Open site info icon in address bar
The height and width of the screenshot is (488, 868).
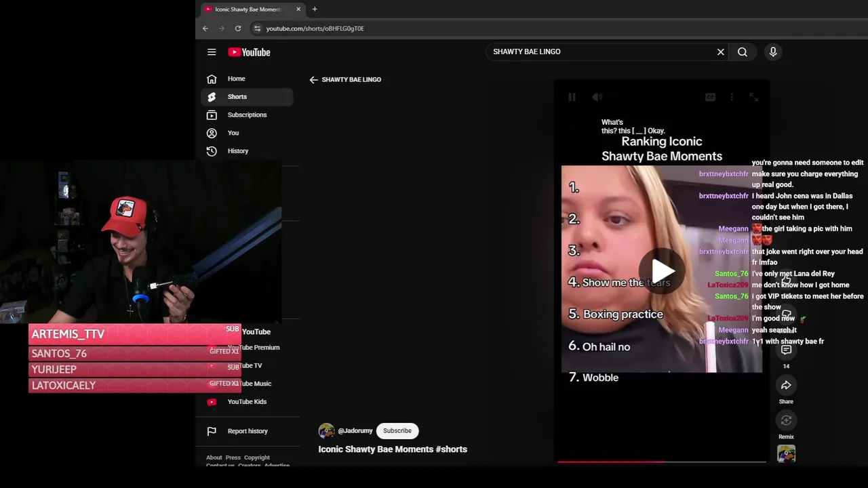tap(256, 28)
